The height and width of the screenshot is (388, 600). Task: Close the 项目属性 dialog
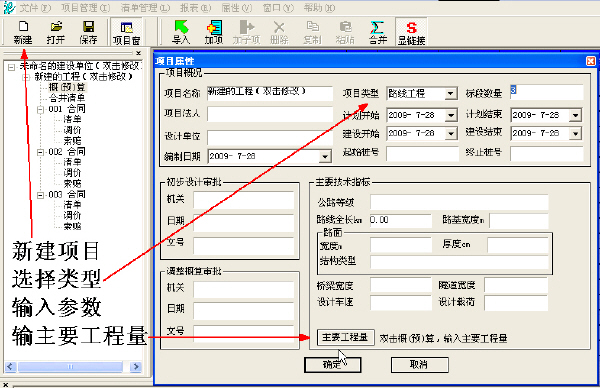pyautogui.click(x=590, y=61)
